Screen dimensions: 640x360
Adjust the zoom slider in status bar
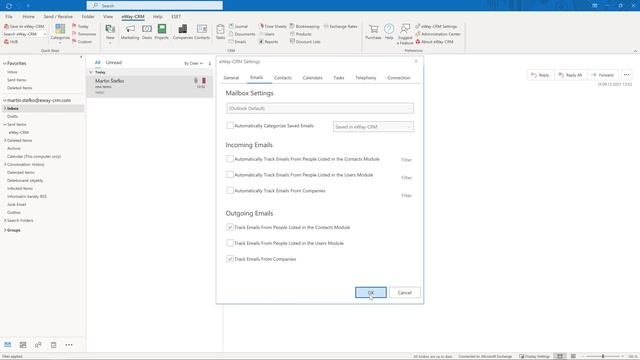(603, 356)
